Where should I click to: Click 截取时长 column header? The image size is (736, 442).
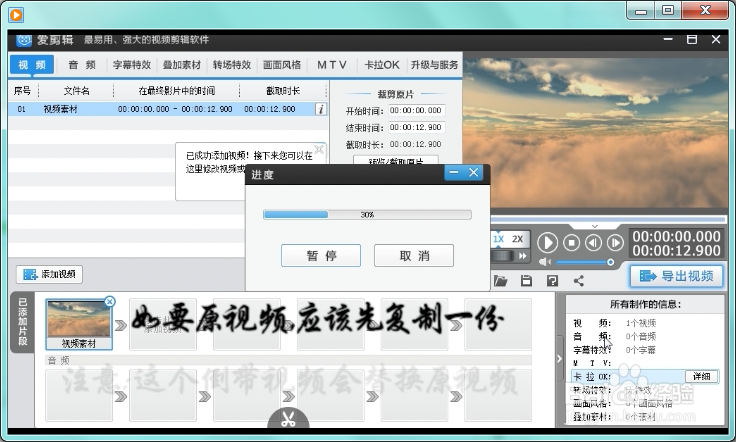point(283,91)
